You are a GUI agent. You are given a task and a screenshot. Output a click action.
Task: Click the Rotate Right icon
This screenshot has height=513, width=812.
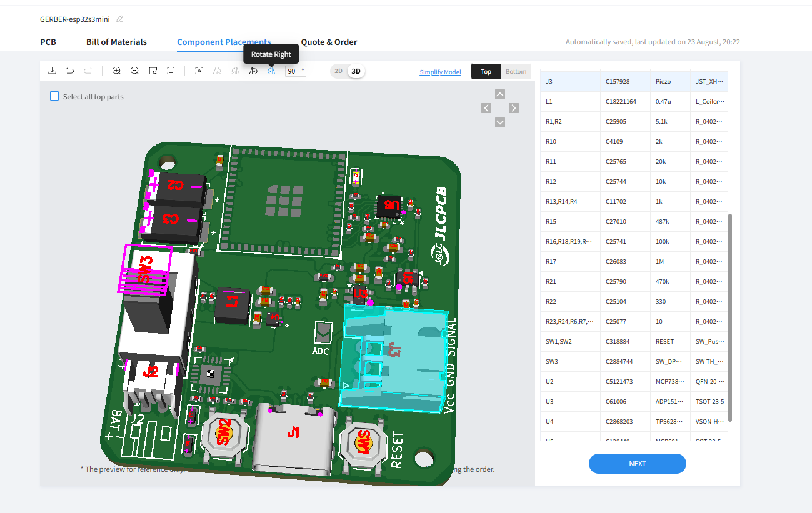tap(271, 71)
